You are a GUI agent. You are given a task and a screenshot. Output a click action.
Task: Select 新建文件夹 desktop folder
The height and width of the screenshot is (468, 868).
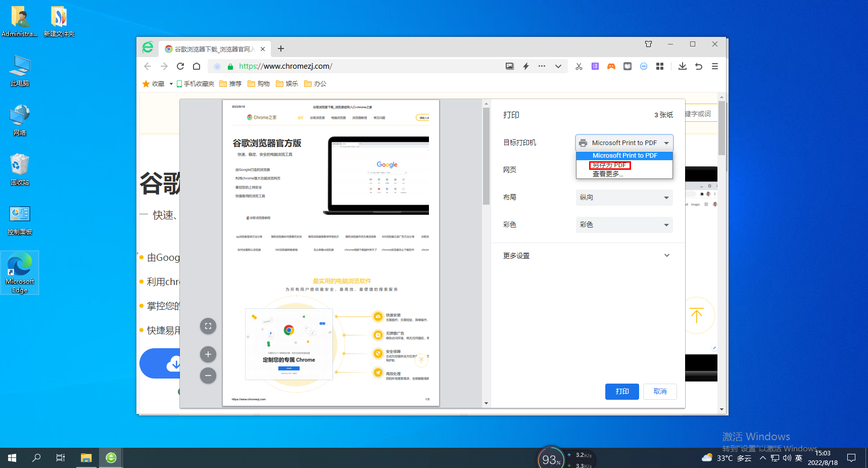[59, 21]
